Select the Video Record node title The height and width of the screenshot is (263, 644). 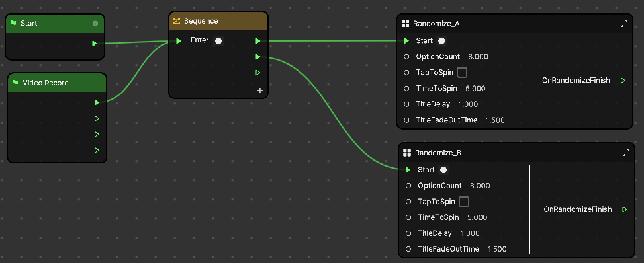click(46, 83)
